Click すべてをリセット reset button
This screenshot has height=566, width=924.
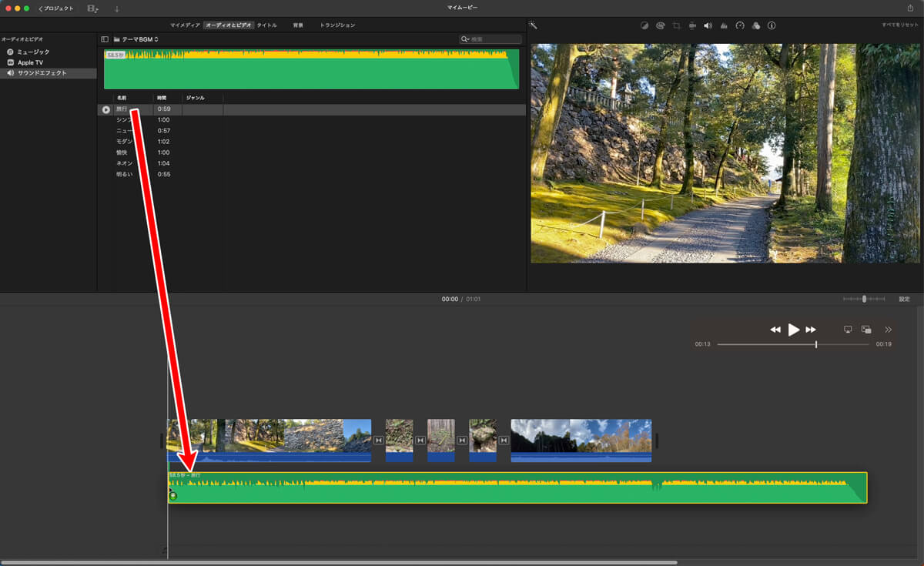click(x=900, y=25)
